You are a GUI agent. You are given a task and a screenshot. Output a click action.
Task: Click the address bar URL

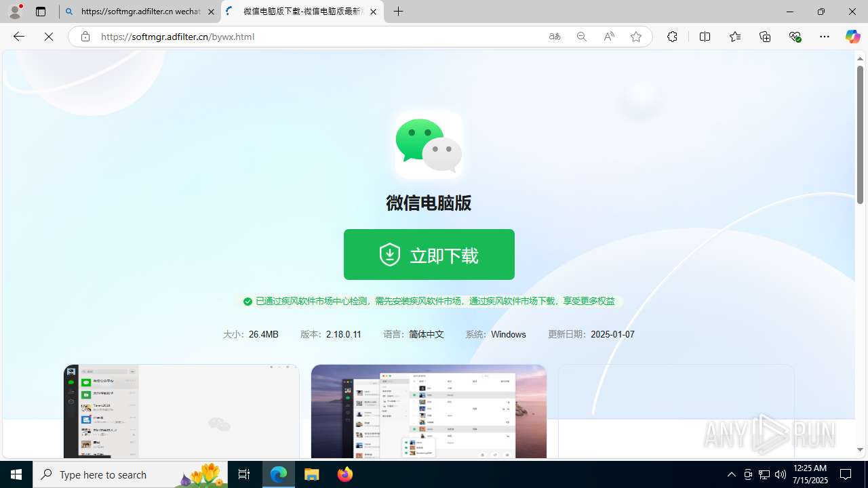[x=178, y=37]
